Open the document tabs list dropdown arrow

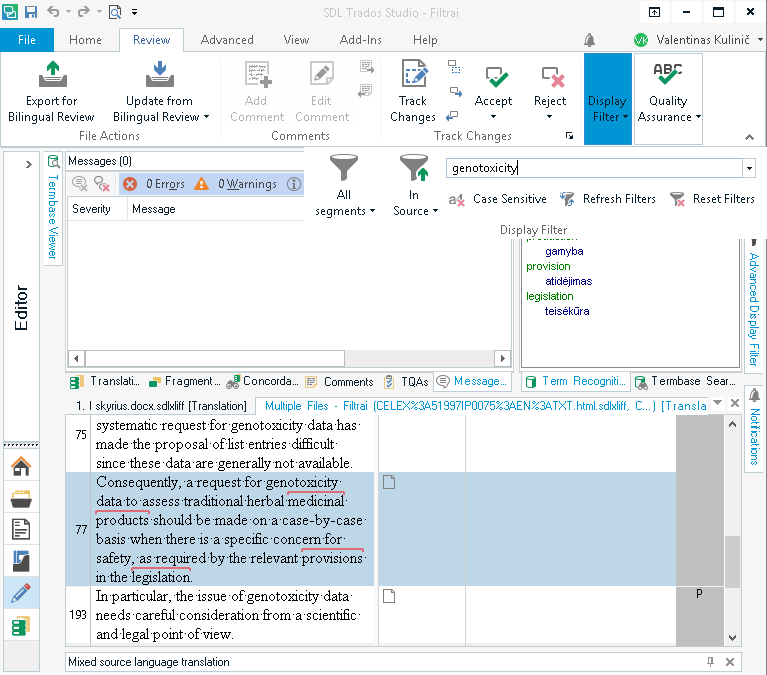coord(718,403)
